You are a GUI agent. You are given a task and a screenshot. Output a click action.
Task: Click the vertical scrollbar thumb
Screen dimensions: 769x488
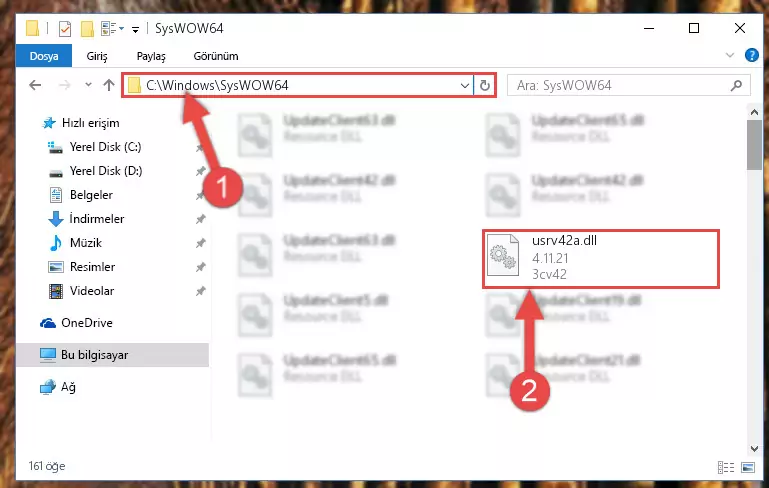point(754,145)
